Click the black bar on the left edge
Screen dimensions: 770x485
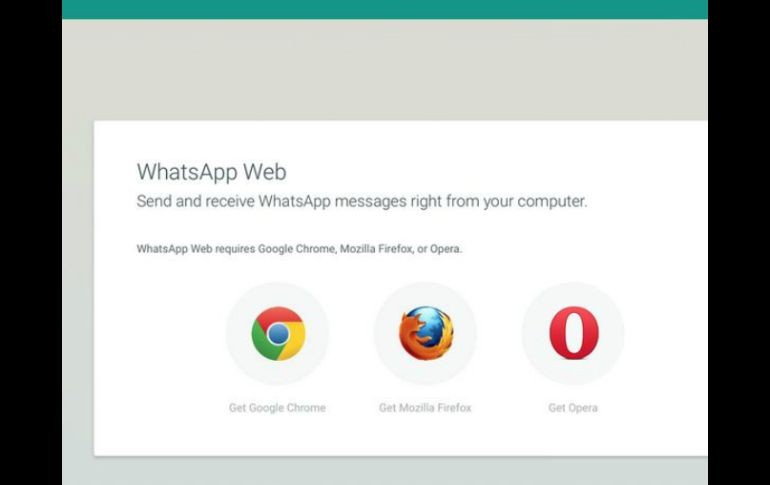click(x=31, y=242)
